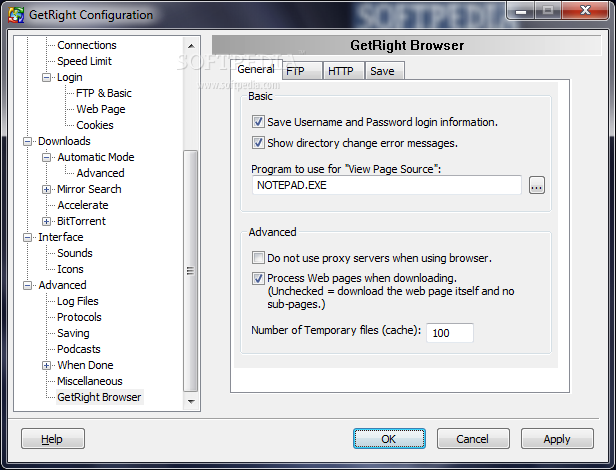
Task: Open the FTP tab
Action: pos(302,71)
